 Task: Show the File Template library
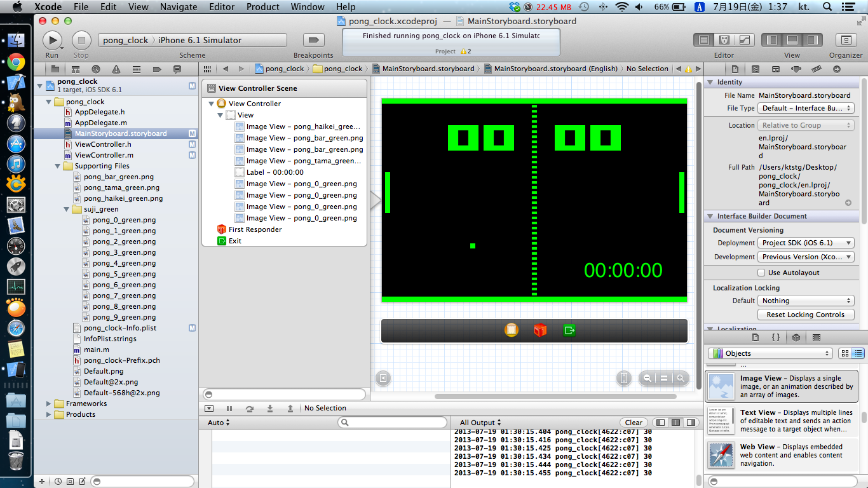[x=756, y=337]
